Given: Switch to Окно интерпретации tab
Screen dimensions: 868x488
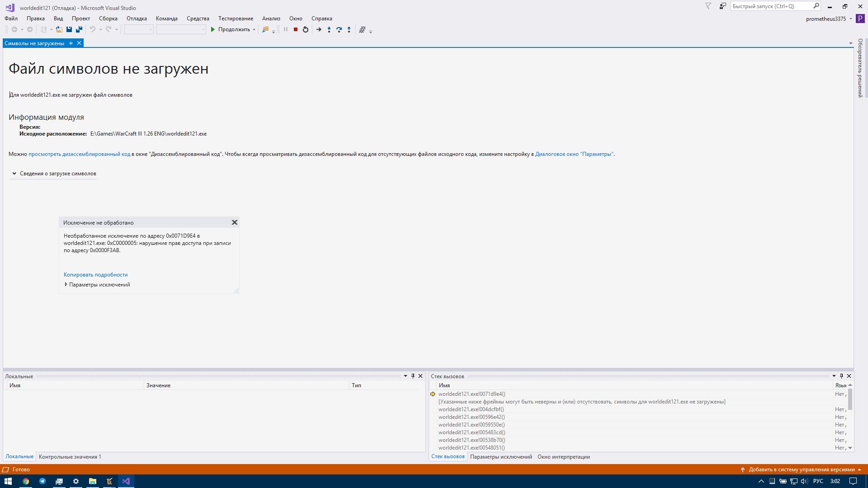Looking at the screenshot, I should pyautogui.click(x=564, y=457).
